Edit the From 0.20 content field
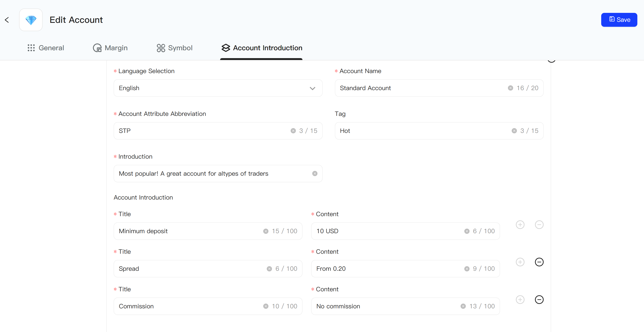The height and width of the screenshot is (332, 644). click(406, 269)
